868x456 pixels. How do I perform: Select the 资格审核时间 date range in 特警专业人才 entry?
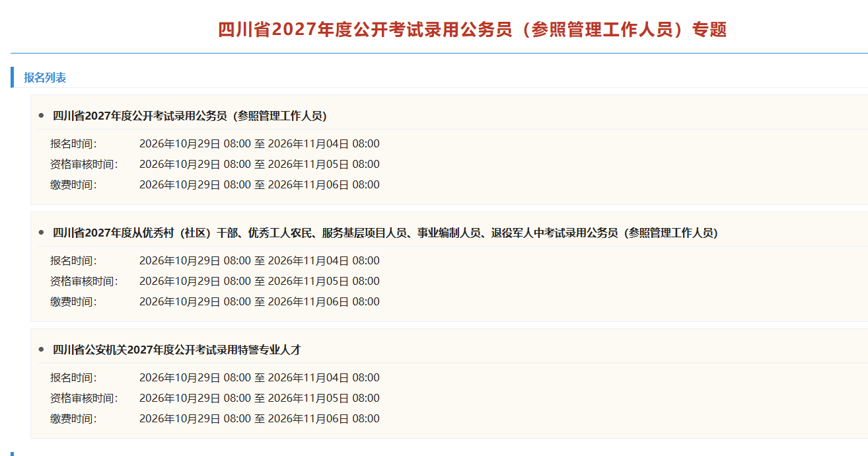pos(260,399)
